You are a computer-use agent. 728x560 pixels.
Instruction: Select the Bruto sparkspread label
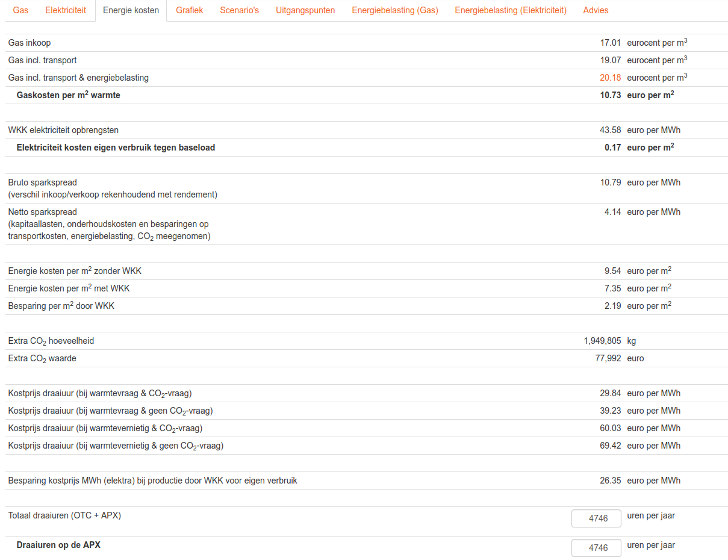tap(43, 182)
